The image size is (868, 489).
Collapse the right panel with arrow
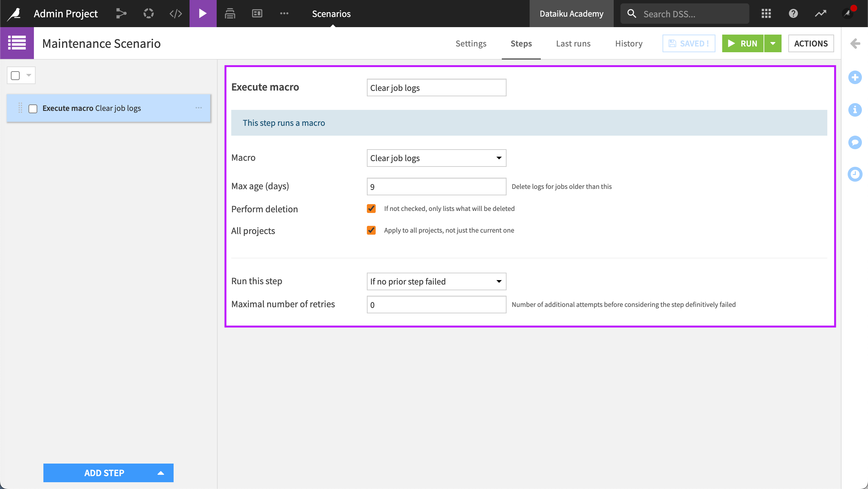[855, 43]
